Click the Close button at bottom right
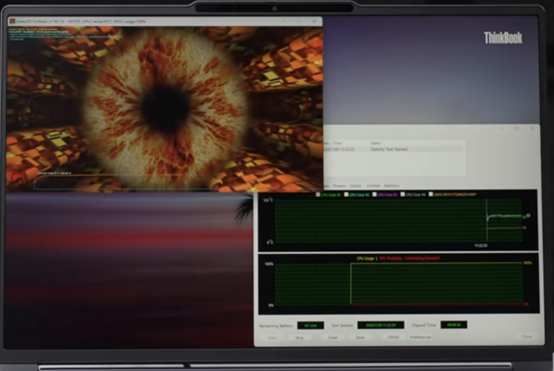Viewport: 554px width, 371px height. tap(526, 336)
